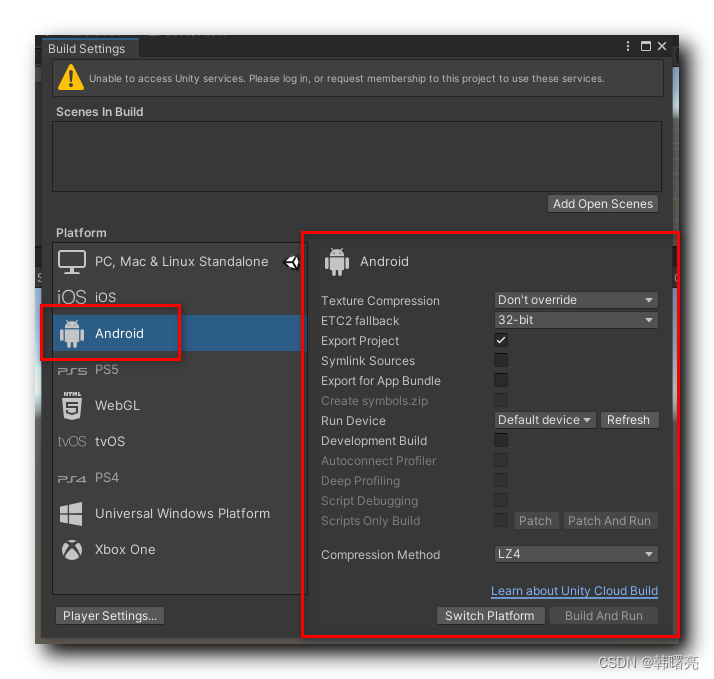The height and width of the screenshot is (679, 714).
Task: Enable Export for App Bundle checkbox
Action: point(501,380)
